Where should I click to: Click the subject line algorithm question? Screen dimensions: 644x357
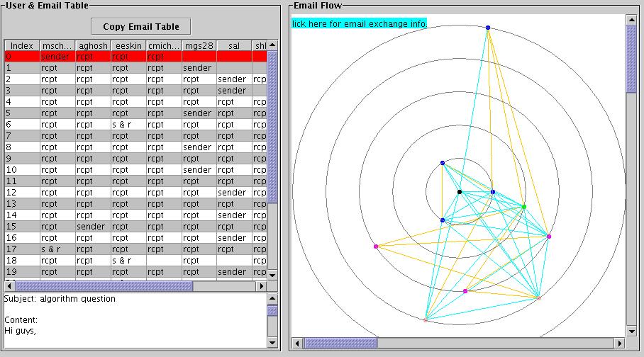[x=60, y=299]
